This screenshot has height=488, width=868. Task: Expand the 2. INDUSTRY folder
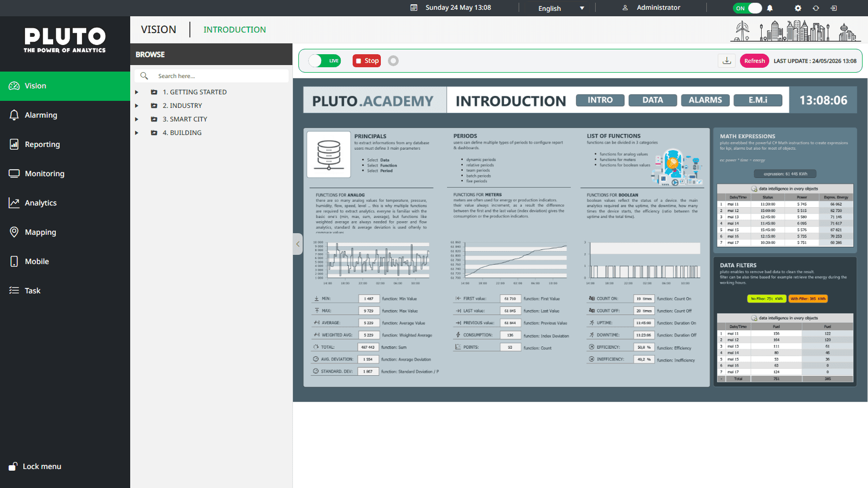137,106
